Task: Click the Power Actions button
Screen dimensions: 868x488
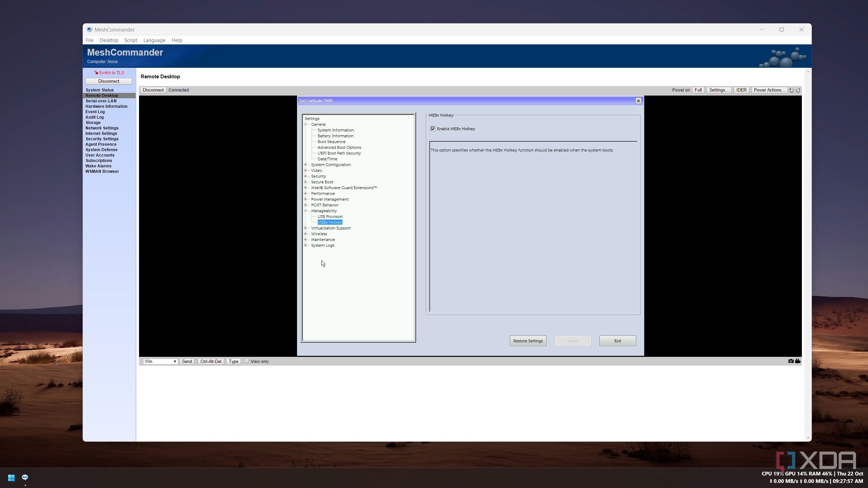Action: 769,90
